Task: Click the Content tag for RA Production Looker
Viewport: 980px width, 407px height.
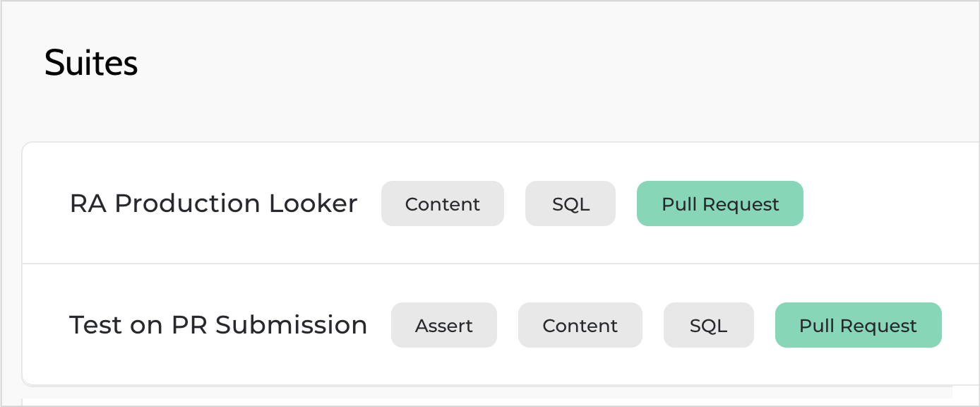Action: 443,204
